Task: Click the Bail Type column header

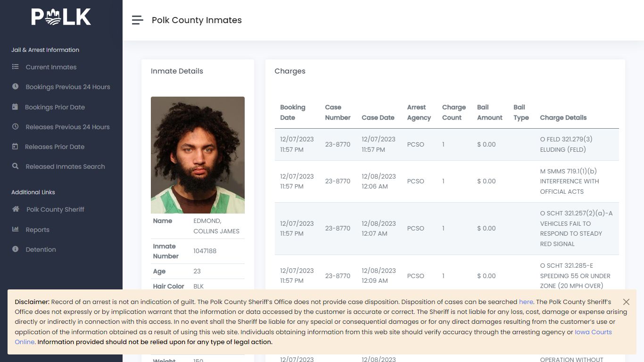Action: point(521,112)
